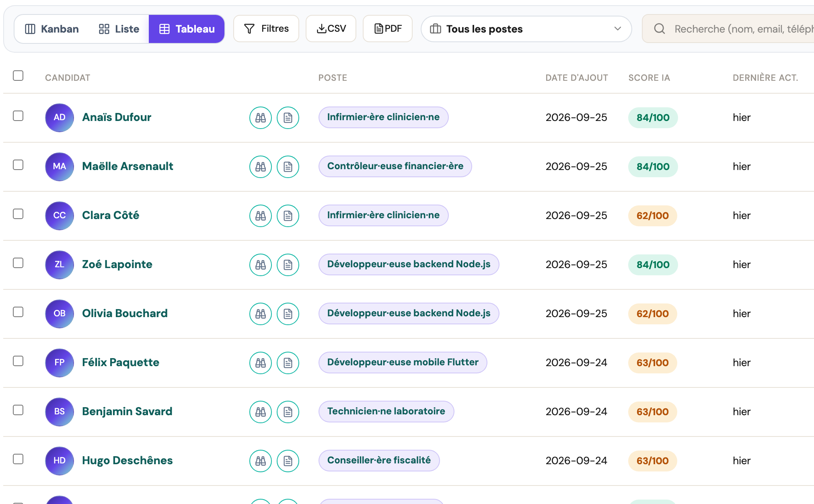Click the AD avatar for Anaïs Dufour

[60, 118]
